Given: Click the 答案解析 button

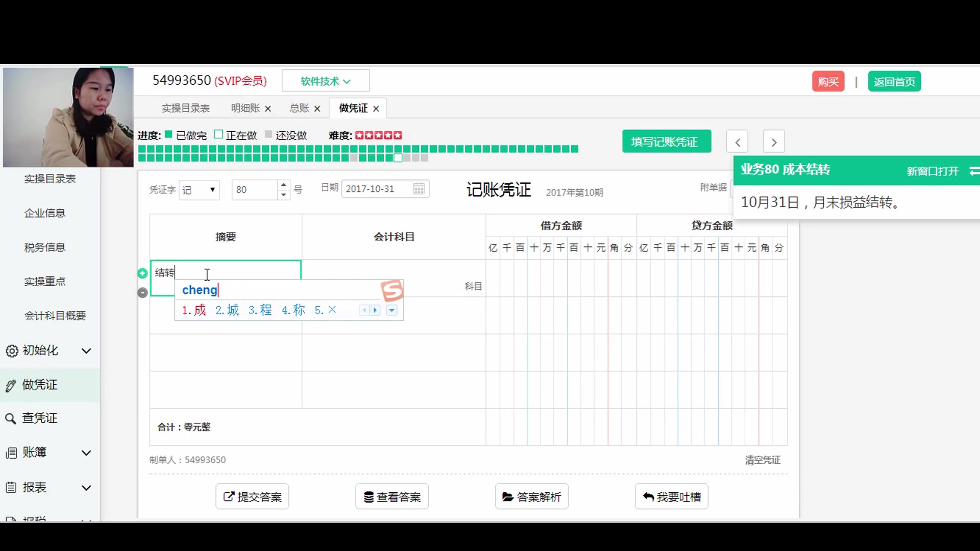Looking at the screenshot, I should click(x=532, y=496).
